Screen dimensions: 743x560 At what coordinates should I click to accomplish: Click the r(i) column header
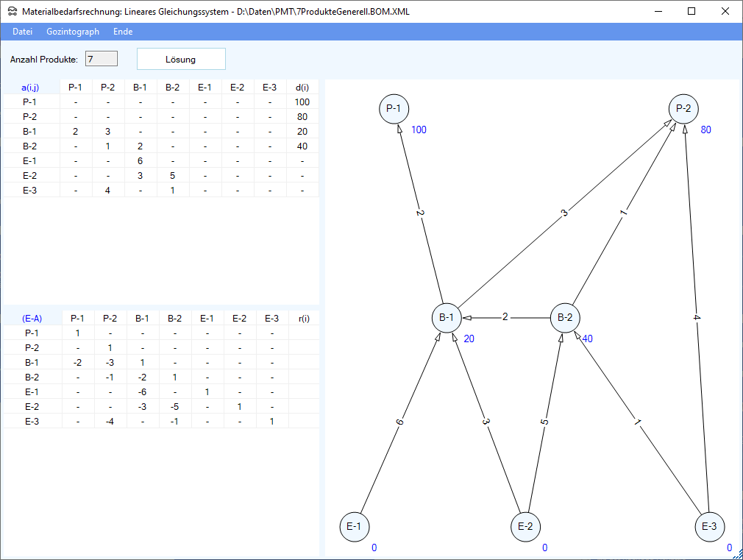pos(304,319)
